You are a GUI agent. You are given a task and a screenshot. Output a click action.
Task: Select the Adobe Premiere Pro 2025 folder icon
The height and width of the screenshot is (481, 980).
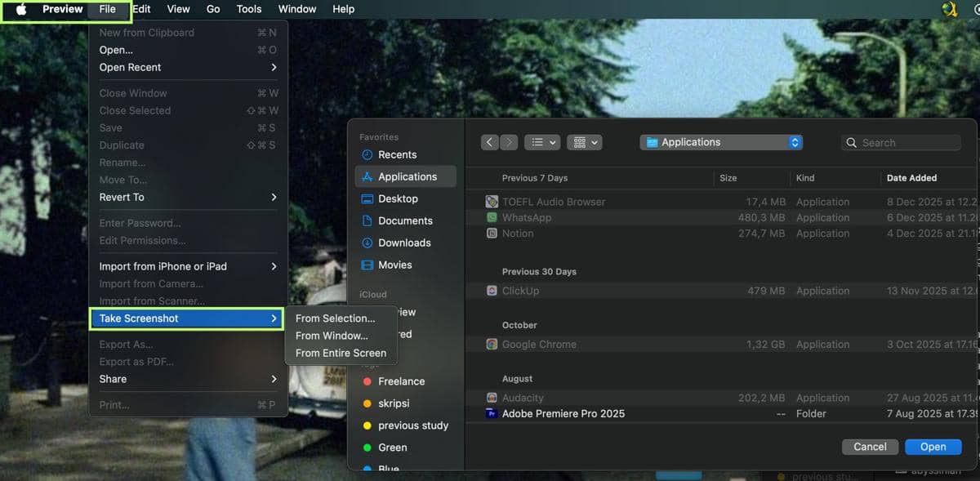[x=492, y=414]
